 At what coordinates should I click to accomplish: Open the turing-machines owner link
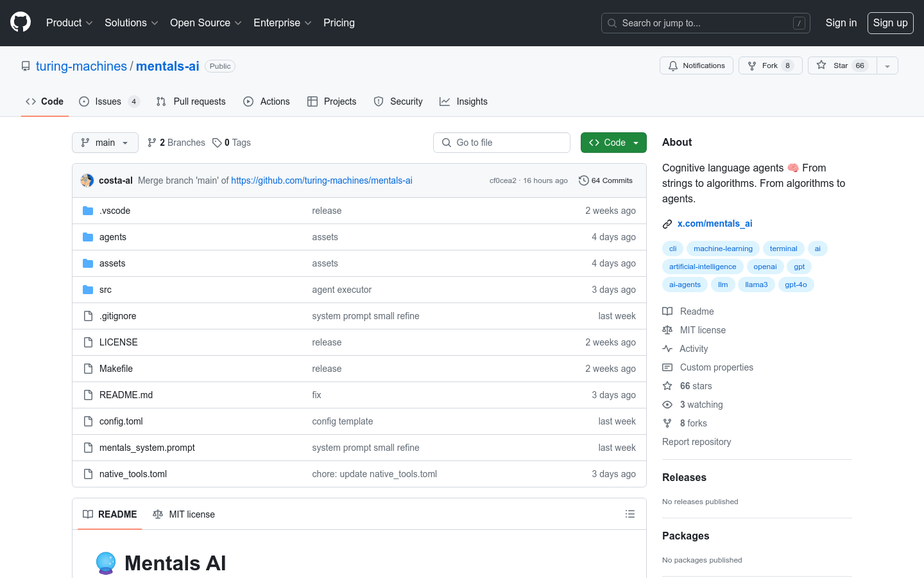point(81,66)
